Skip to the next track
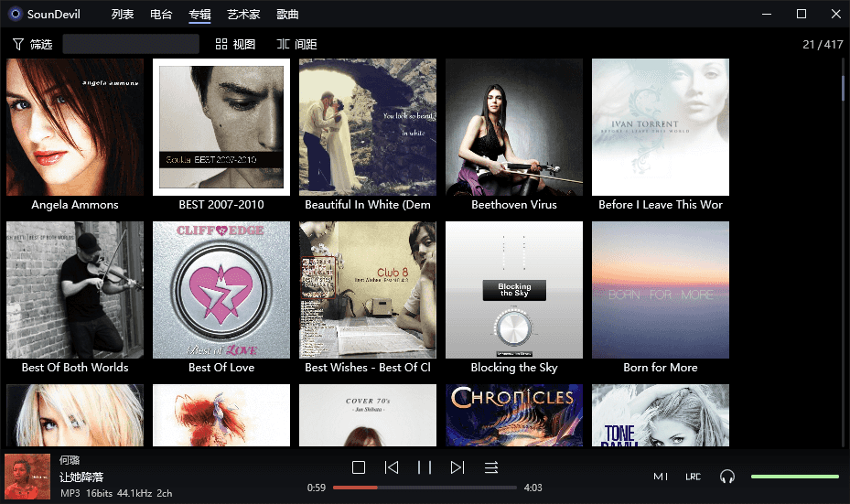850x504 pixels. pyautogui.click(x=457, y=467)
